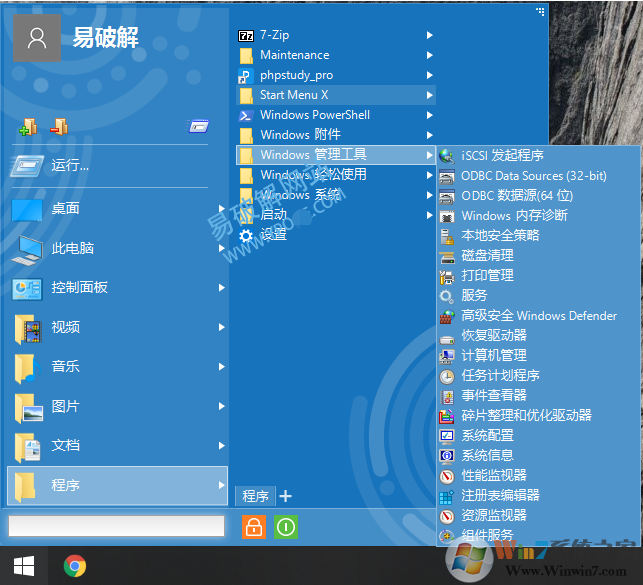Click the orange lock button

254,527
